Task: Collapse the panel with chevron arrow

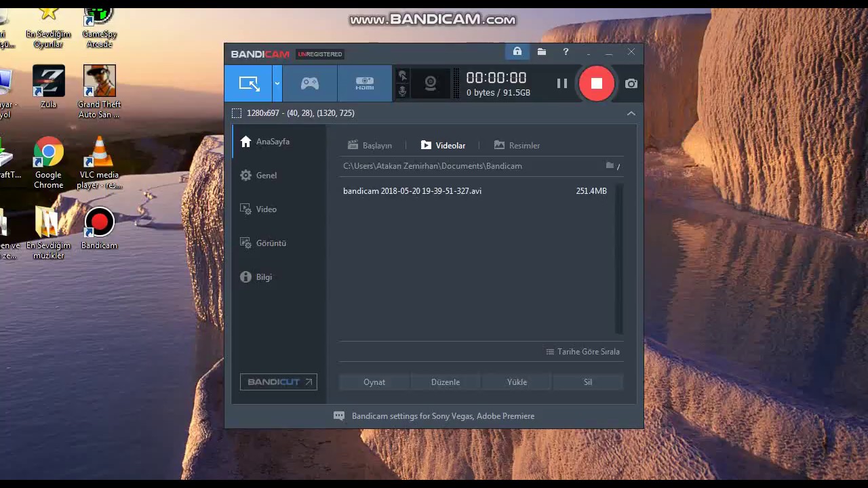Action: [x=631, y=113]
